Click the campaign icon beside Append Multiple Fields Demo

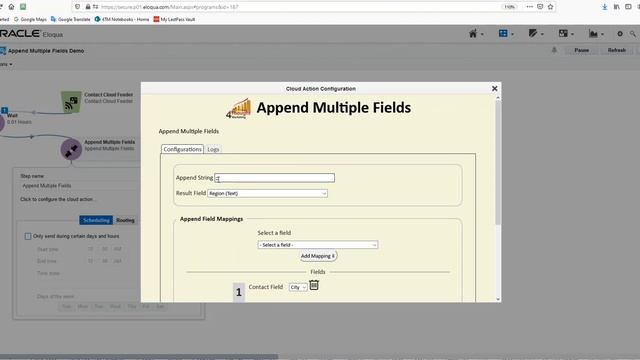coord(2,51)
